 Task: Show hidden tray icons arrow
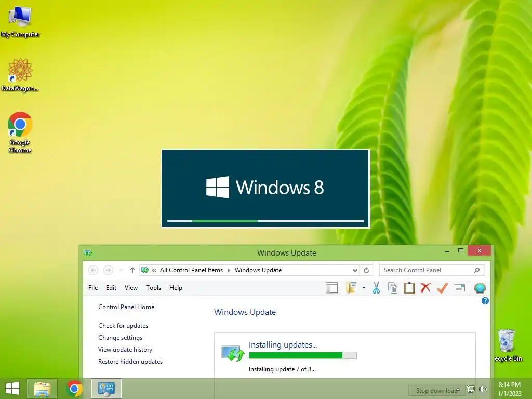click(x=458, y=390)
